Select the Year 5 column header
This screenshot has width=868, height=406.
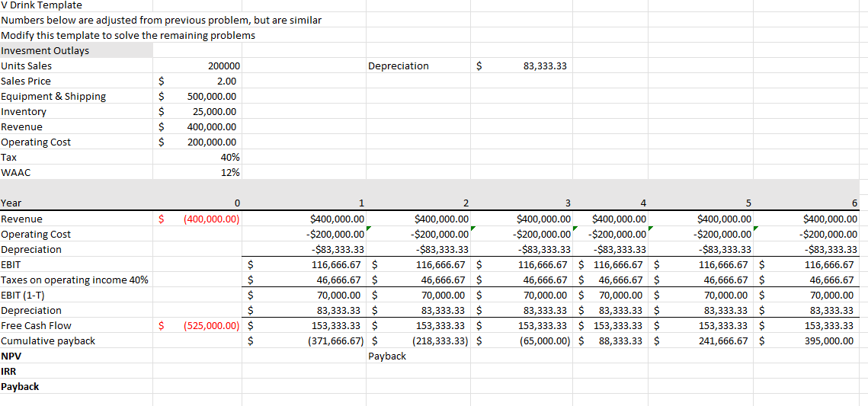click(748, 203)
